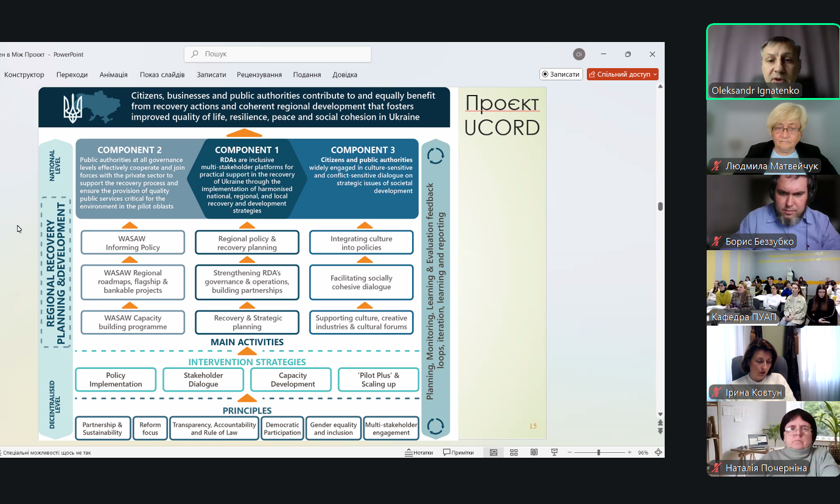Switch to Reading view

pyautogui.click(x=534, y=452)
